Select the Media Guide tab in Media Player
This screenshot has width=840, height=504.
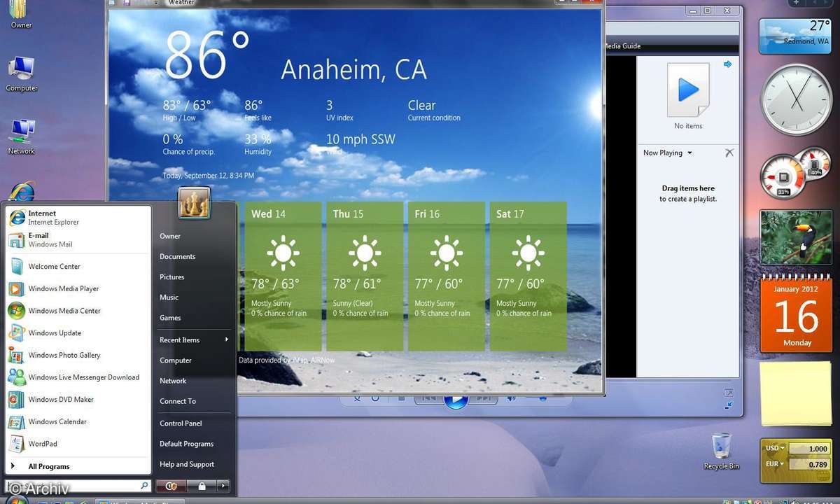pos(622,46)
